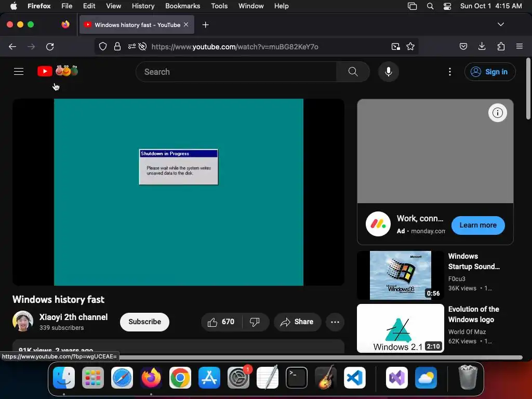Image resolution: width=532 pixels, height=399 pixels.
Task: Open YouTube settings three-dot menu
Action: [x=449, y=72]
